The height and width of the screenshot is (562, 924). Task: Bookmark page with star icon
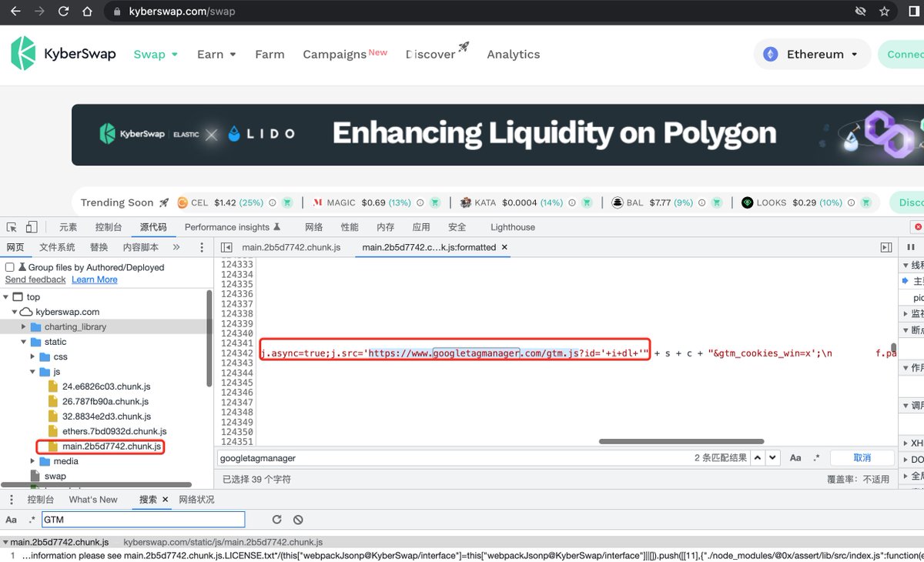884,12
